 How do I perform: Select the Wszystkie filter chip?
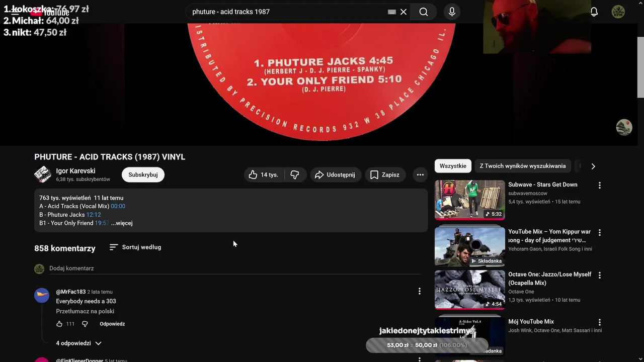(x=453, y=166)
